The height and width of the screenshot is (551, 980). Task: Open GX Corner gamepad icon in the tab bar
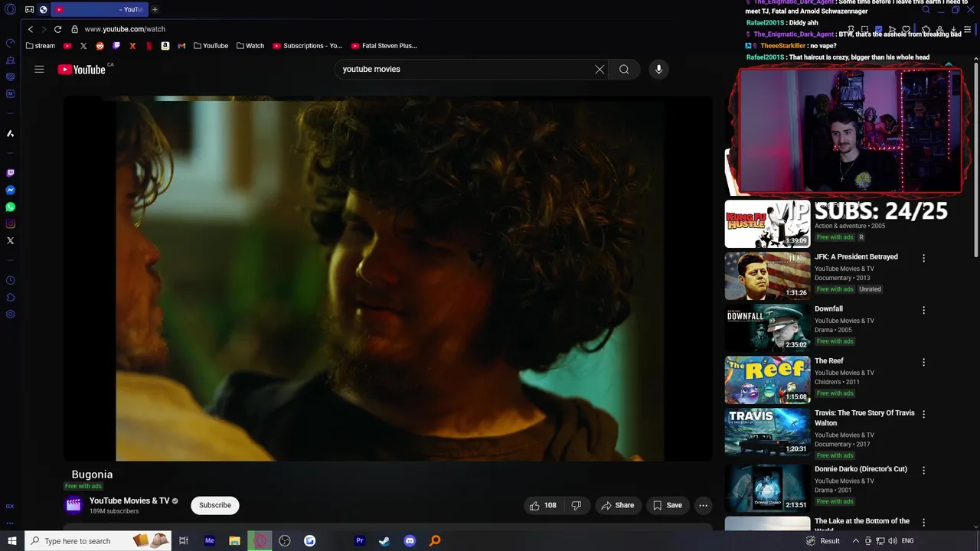(29, 9)
